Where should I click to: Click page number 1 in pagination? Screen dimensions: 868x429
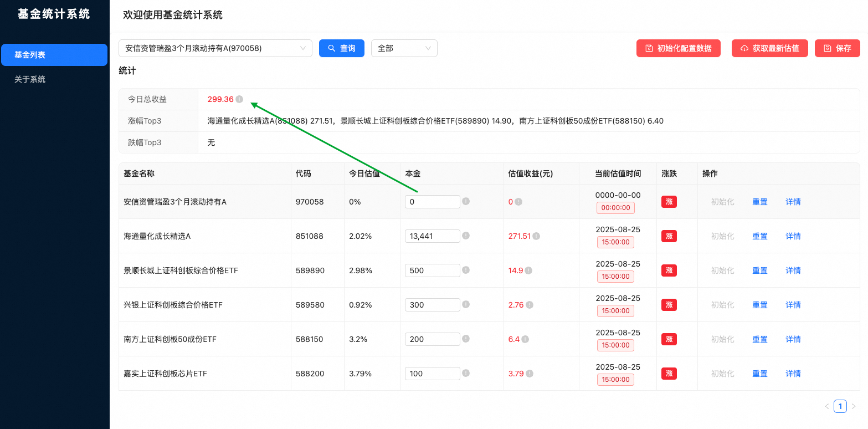(x=840, y=406)
